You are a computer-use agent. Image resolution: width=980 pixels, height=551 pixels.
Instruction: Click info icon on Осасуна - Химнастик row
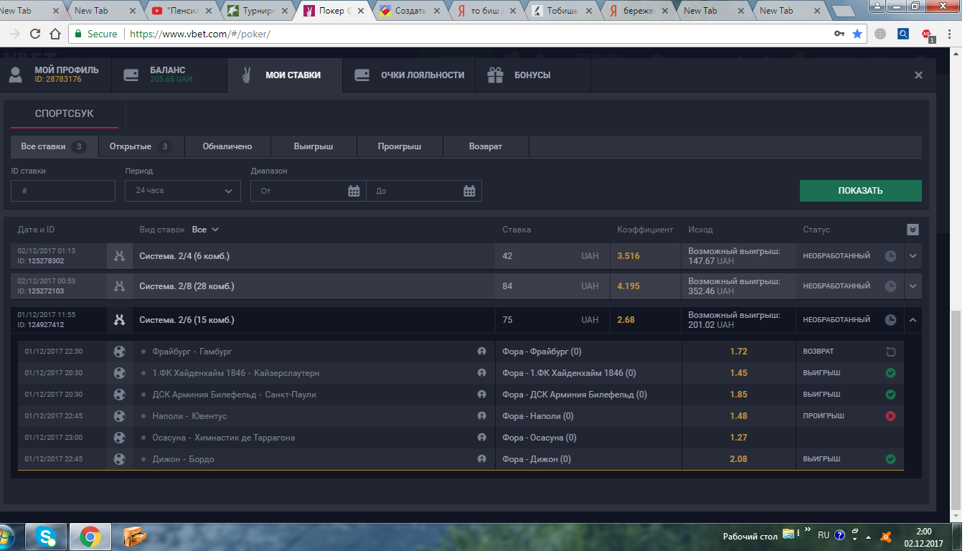pyautogui.click(x=482, y=438)
